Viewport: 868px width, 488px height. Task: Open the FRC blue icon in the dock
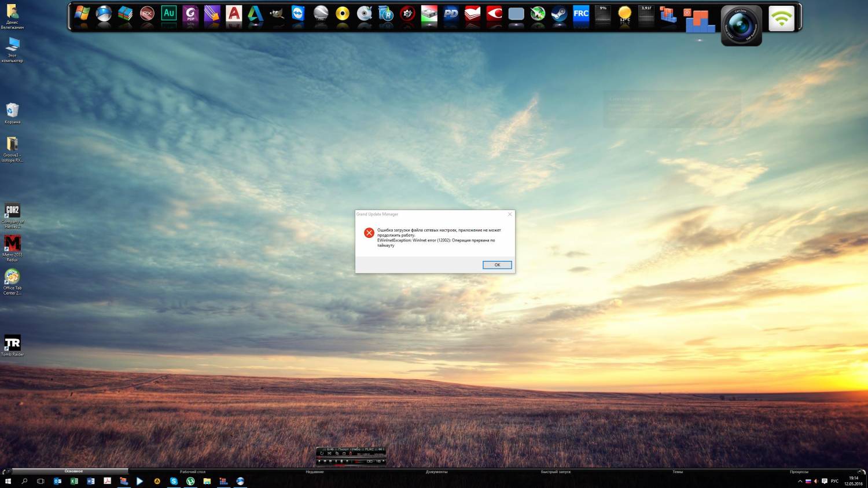click(581, 14)
